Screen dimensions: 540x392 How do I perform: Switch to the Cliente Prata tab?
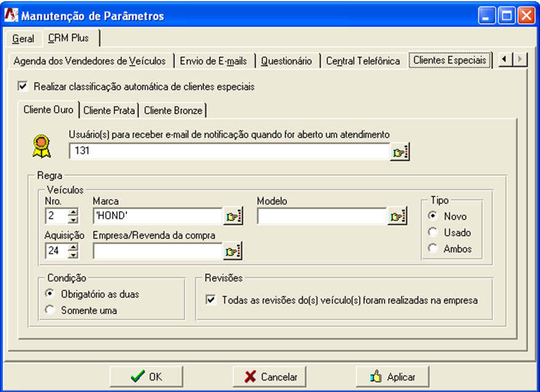[x=108, y=110]
